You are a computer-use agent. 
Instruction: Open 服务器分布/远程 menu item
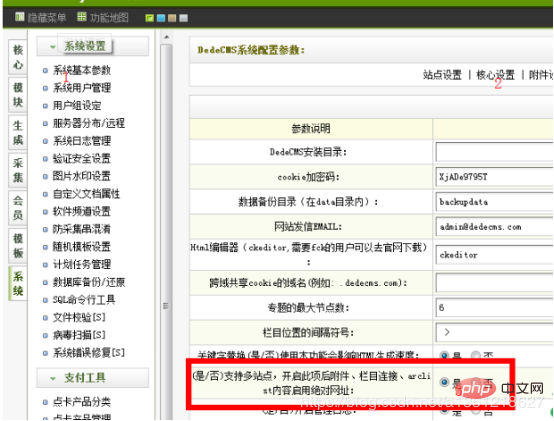pos(89,123)
